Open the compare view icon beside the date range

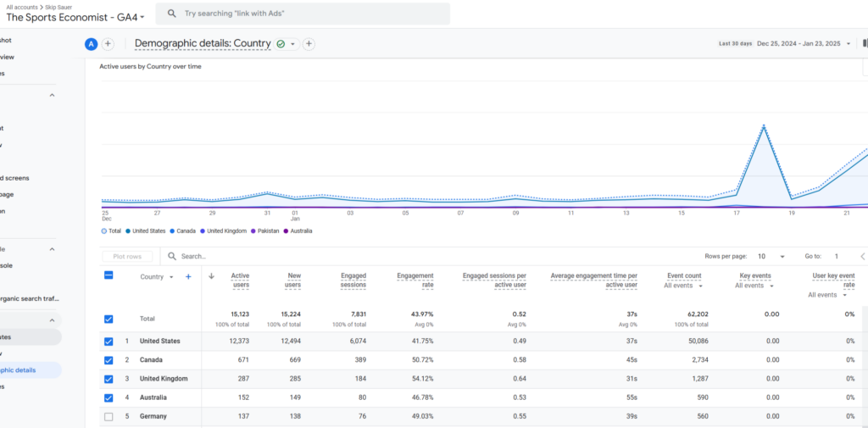864,43
